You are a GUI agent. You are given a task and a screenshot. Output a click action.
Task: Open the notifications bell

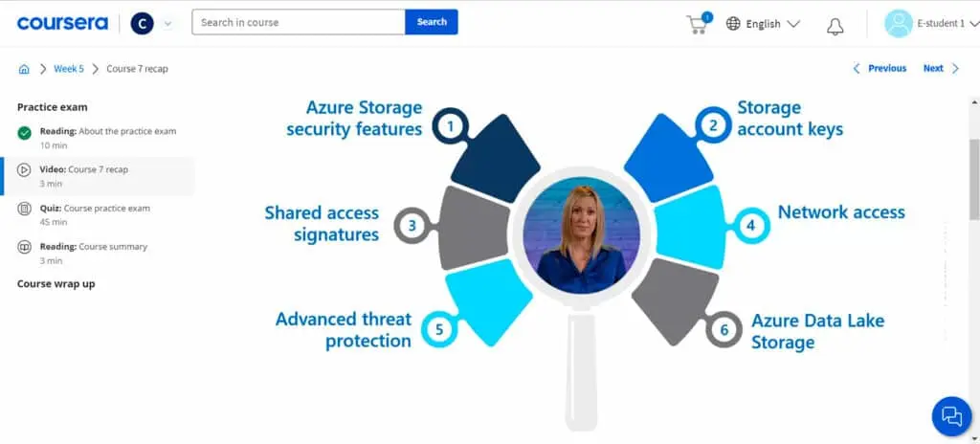[835, 26]
